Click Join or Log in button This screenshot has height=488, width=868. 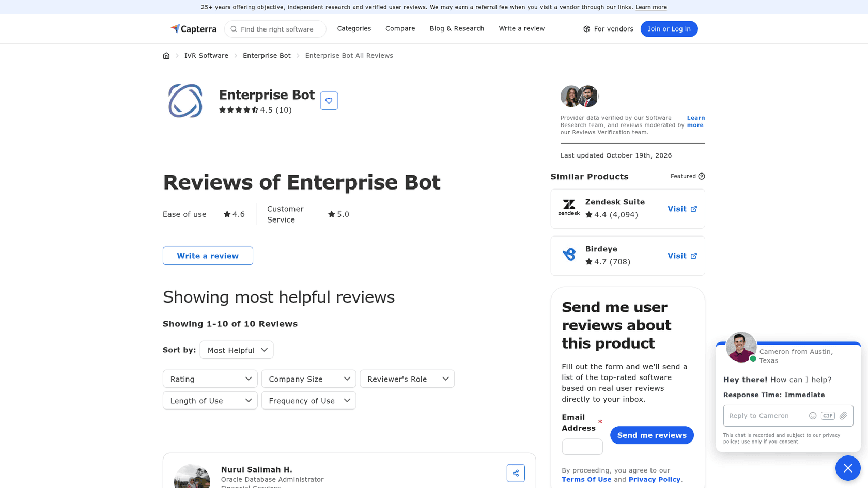(x=669, y=29)
